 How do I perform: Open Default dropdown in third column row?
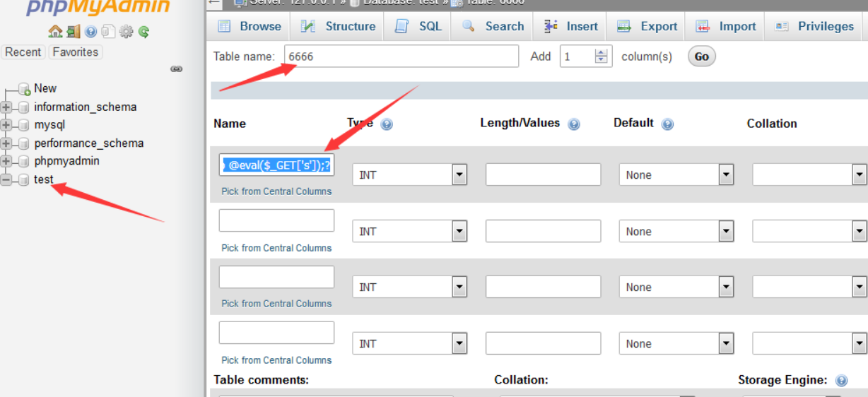coord(676,287)
